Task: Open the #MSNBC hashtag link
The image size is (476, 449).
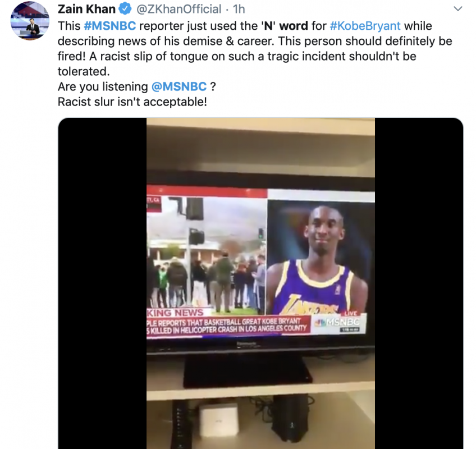Action: point(109,26)
